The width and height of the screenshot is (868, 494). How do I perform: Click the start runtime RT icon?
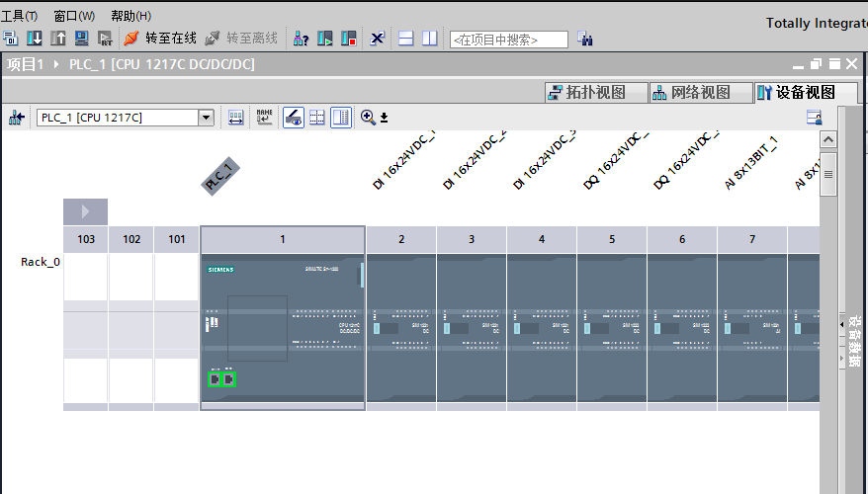(x=105, y=39)
